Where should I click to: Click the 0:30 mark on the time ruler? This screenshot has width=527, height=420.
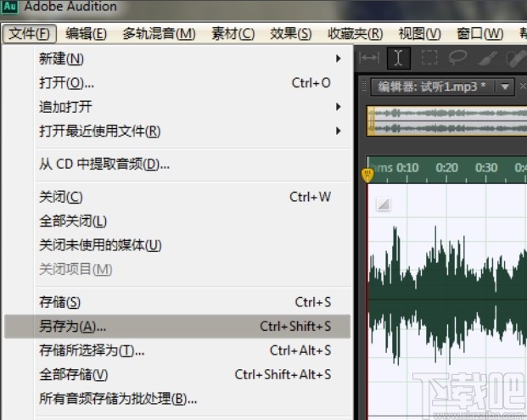[486, 167]
